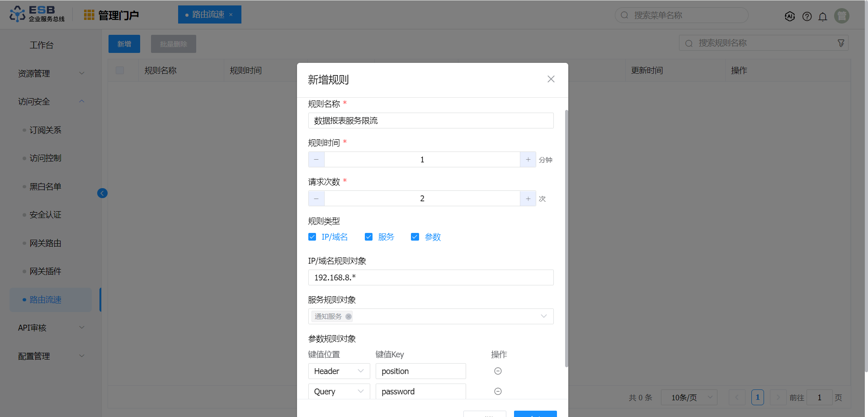This screenshot has width=868, height=417.
Task: Remove the 通知服务 tag from service selector
Action: (x=349, y=317)
